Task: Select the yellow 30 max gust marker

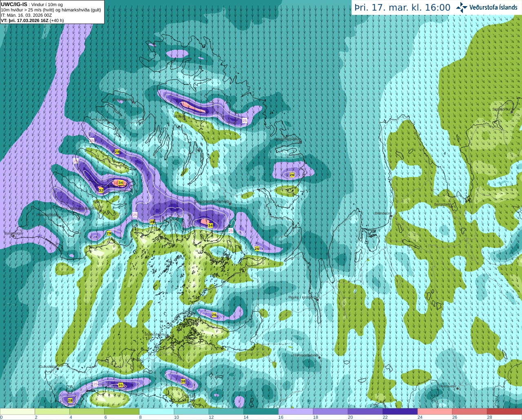Action: [x=183, y=381]
